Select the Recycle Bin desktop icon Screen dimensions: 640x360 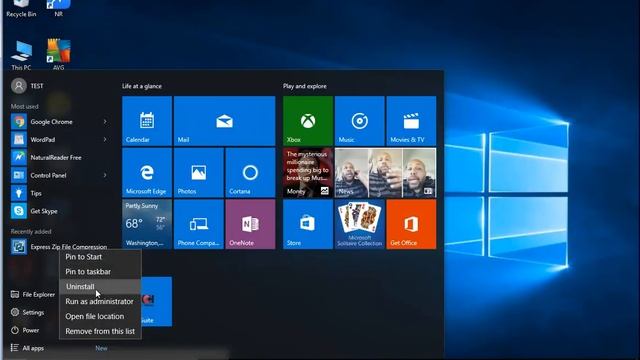pos(21,9)
